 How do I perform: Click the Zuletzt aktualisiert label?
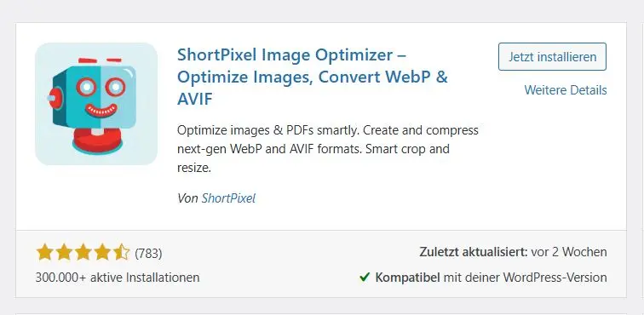coord(474,252)
